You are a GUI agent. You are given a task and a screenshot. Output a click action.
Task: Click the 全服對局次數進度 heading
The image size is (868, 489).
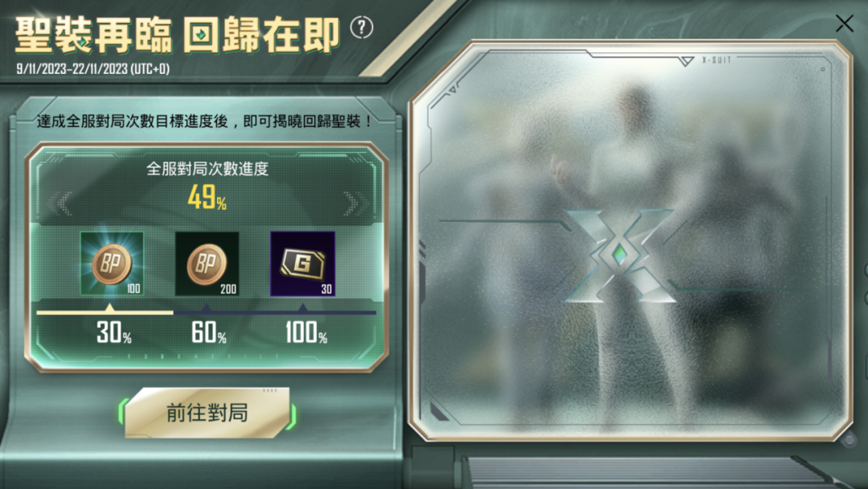click(x=207, y=168)
